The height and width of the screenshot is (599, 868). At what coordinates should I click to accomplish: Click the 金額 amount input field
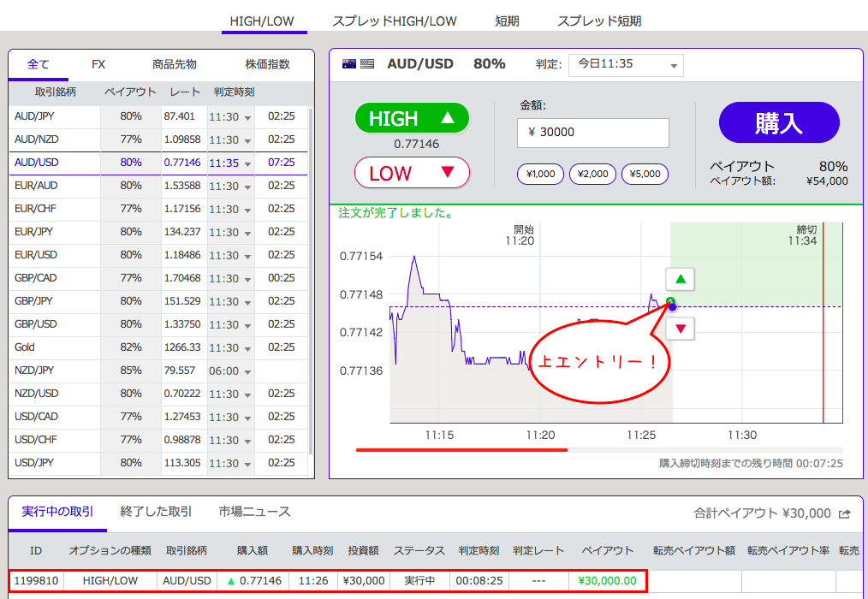[x=592, y=133]
